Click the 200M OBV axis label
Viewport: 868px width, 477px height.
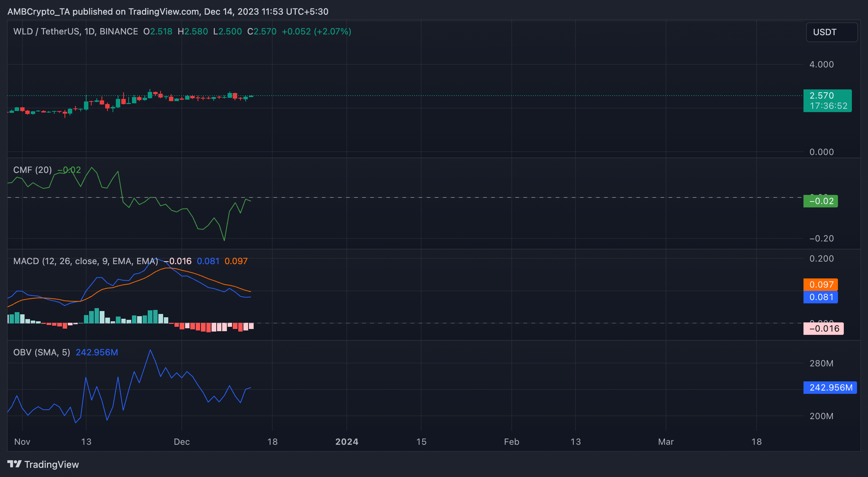[821, 416]
